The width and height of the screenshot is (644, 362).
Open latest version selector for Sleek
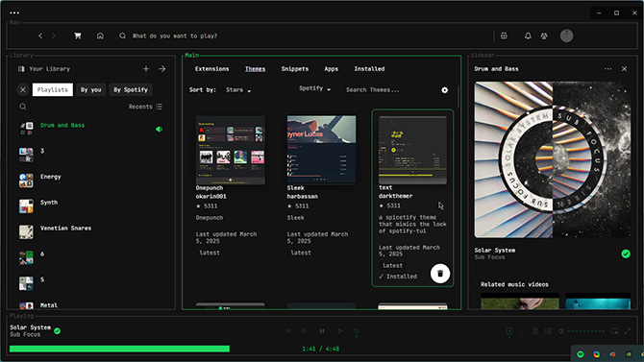coord(301,253)
